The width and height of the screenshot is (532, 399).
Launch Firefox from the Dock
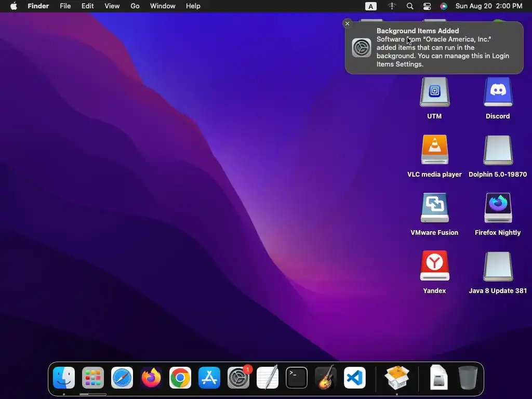click(x=151, y=378)
